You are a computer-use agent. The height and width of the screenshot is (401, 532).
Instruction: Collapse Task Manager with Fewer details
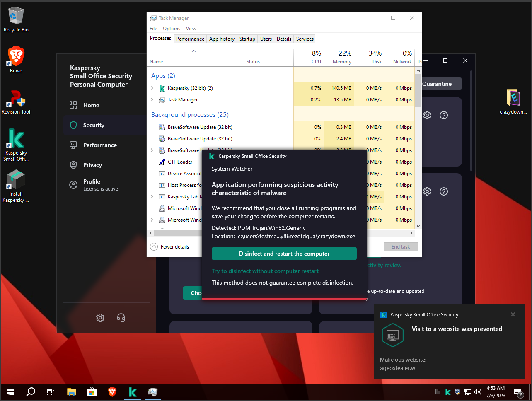tap(170, 247)
